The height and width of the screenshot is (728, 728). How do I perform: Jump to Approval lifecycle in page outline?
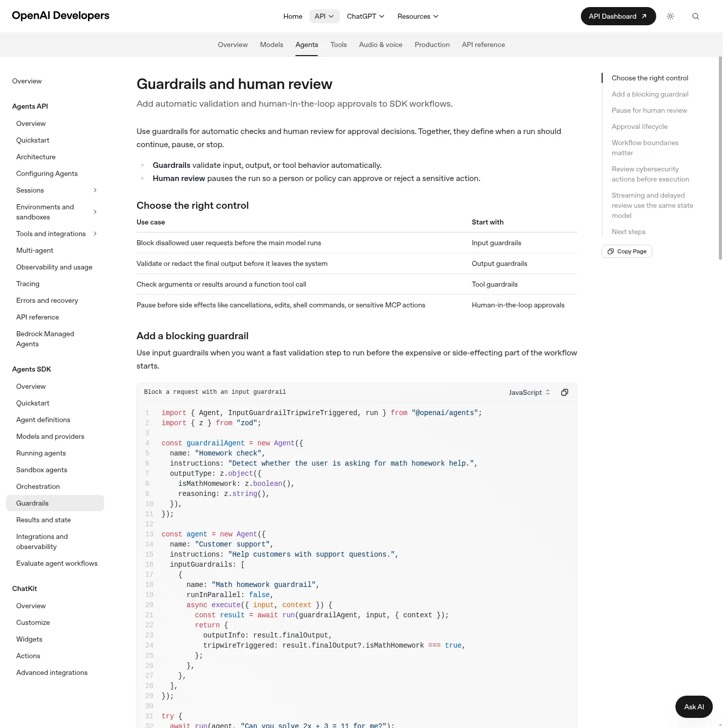pos(640,126)
